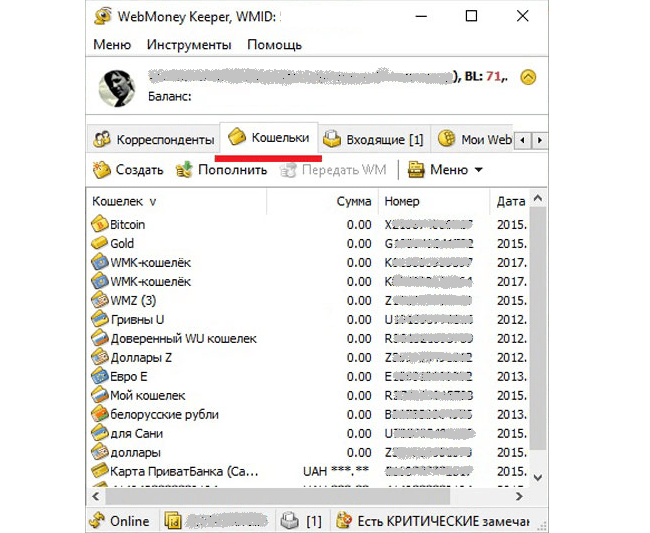Screen dimensions: 650x533
Task: Click the Гривны U wallet icon
Action: (99, 319)
